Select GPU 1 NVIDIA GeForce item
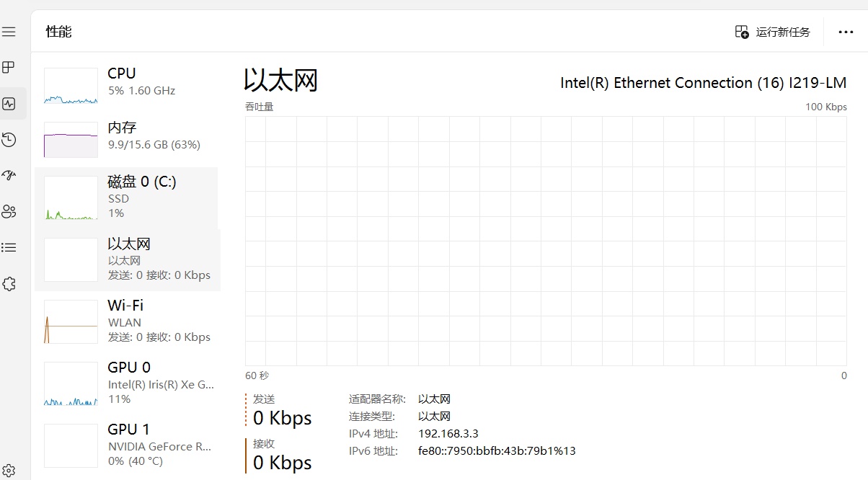868x480 pixels. point(127,445)
